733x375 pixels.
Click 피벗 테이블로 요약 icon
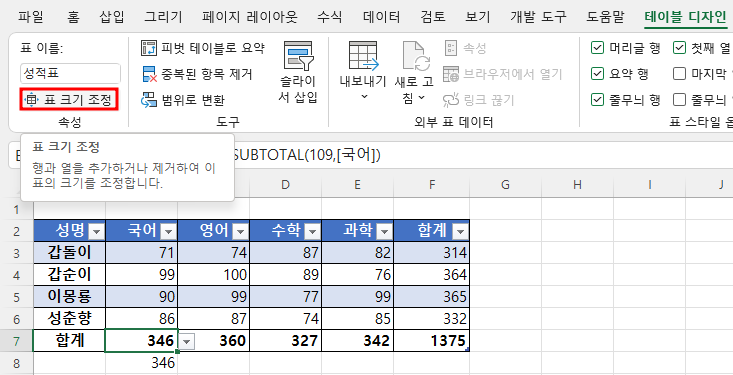pyautogui.click(x=149, y=48)
